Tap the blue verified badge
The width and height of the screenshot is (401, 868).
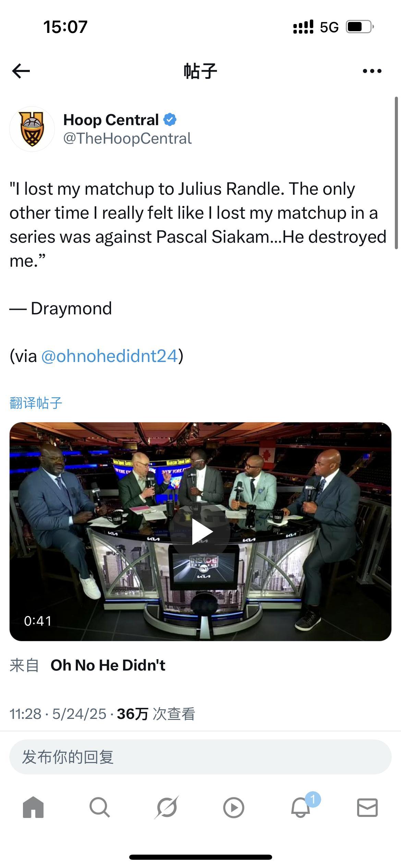coord(170,120)
